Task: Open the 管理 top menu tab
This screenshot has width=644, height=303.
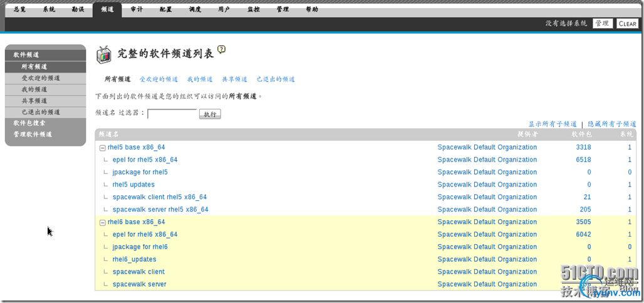Action: point(283,9)
